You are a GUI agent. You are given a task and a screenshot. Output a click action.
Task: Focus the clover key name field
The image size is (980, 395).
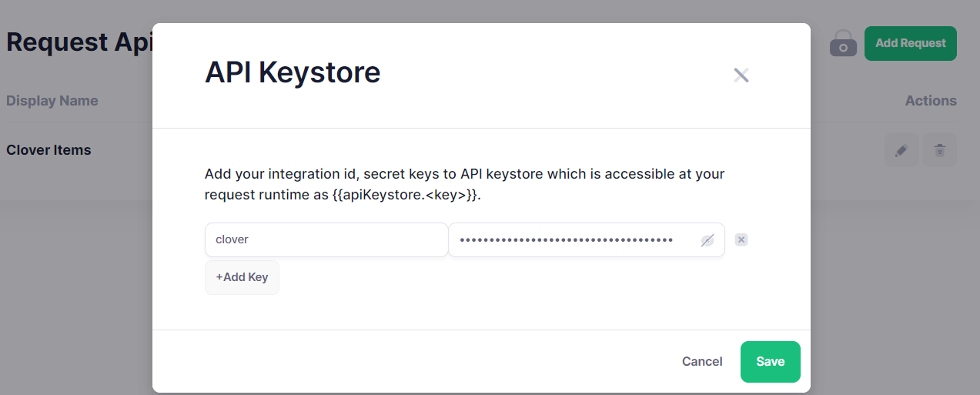pyautogui.click(x=326, y=239)
